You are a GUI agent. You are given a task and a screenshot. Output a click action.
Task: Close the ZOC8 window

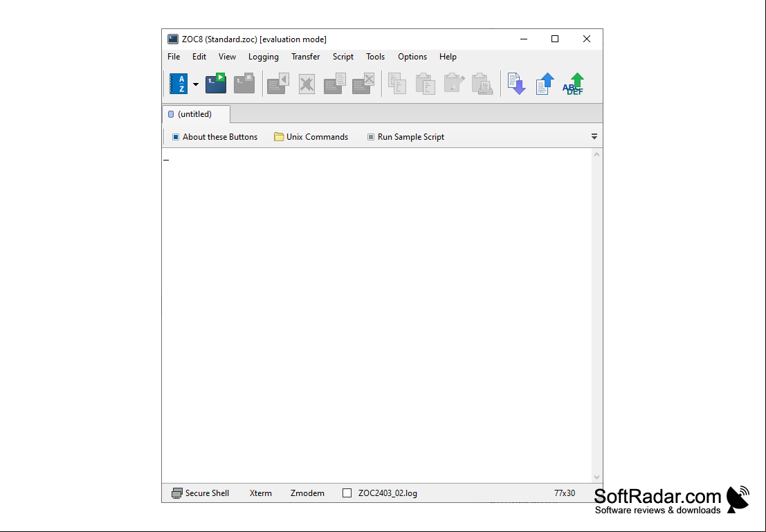587,39
